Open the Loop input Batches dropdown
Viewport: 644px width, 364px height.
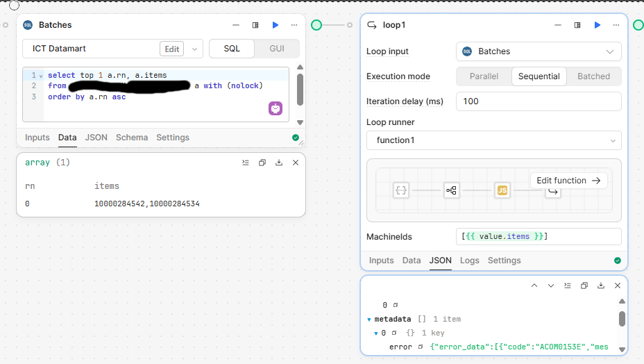point(539,51)
